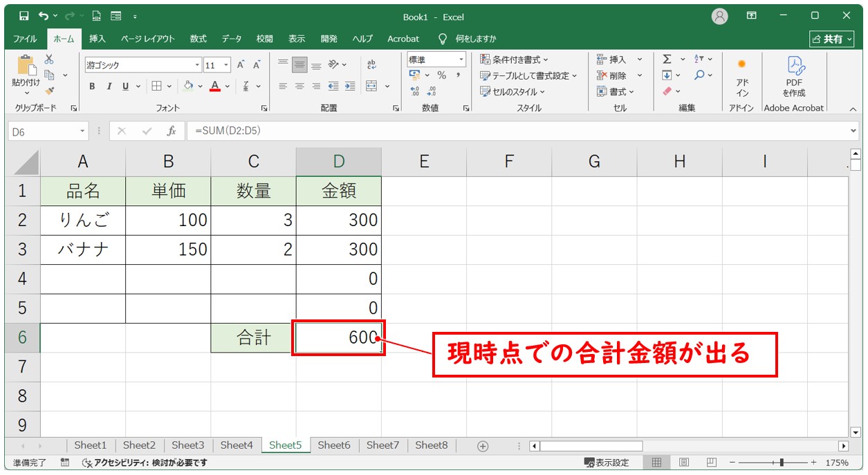Open the ファイル tab
868x475 pixels.
click(x=26, y=39)
